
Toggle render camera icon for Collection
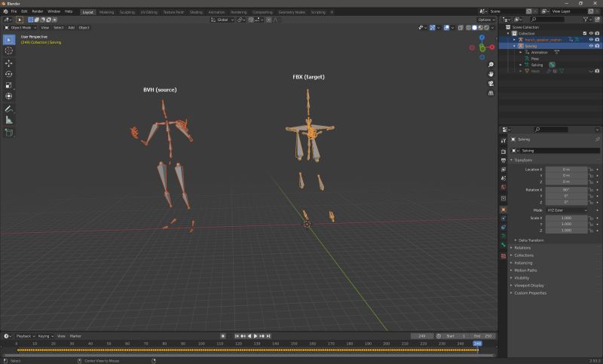[597, 33]
